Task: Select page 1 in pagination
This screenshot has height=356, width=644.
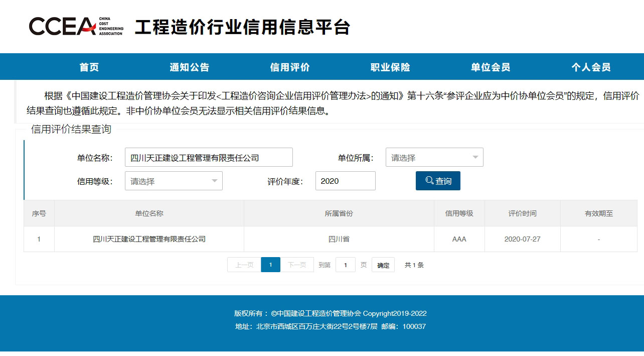Action: pos(271,265)
